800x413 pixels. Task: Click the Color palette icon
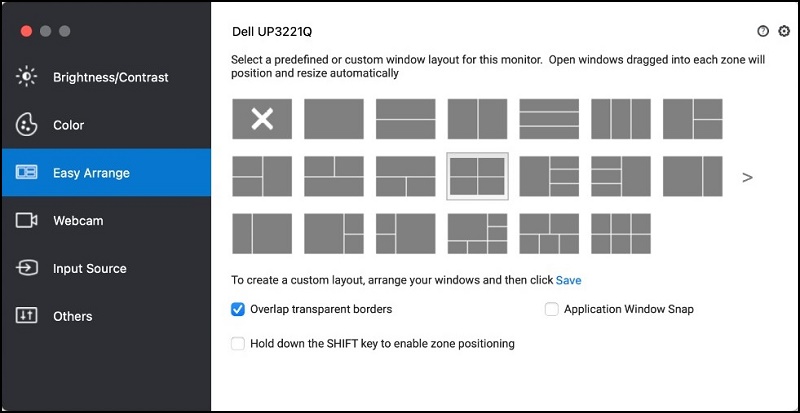pos(26,125)
